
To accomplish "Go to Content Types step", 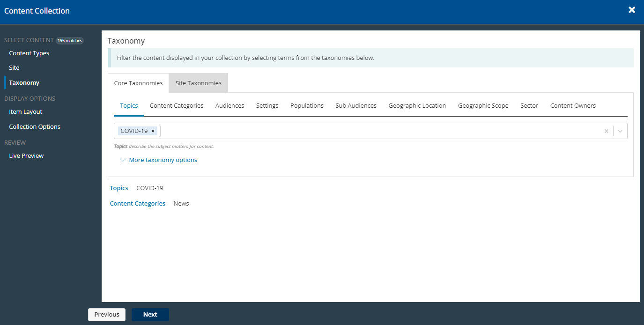I will coord(29,53).
